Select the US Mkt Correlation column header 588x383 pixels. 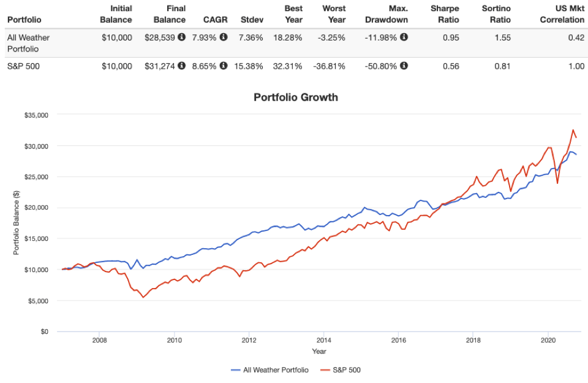pos(562,14)
